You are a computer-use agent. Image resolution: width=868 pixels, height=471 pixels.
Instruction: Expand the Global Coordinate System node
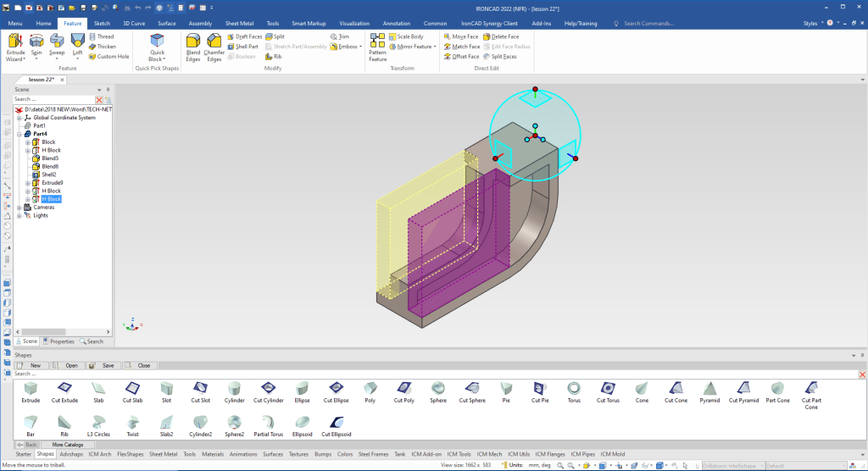pos(19,118)
